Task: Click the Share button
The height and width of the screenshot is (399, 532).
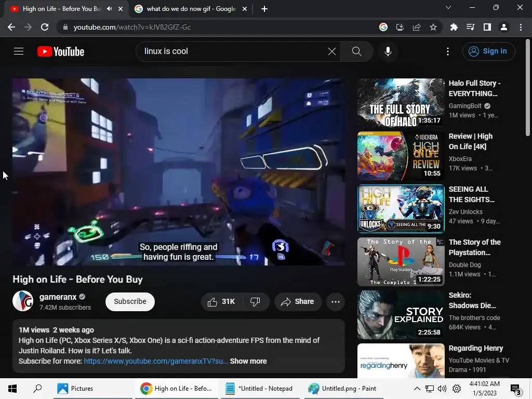Action: [298, 301]
